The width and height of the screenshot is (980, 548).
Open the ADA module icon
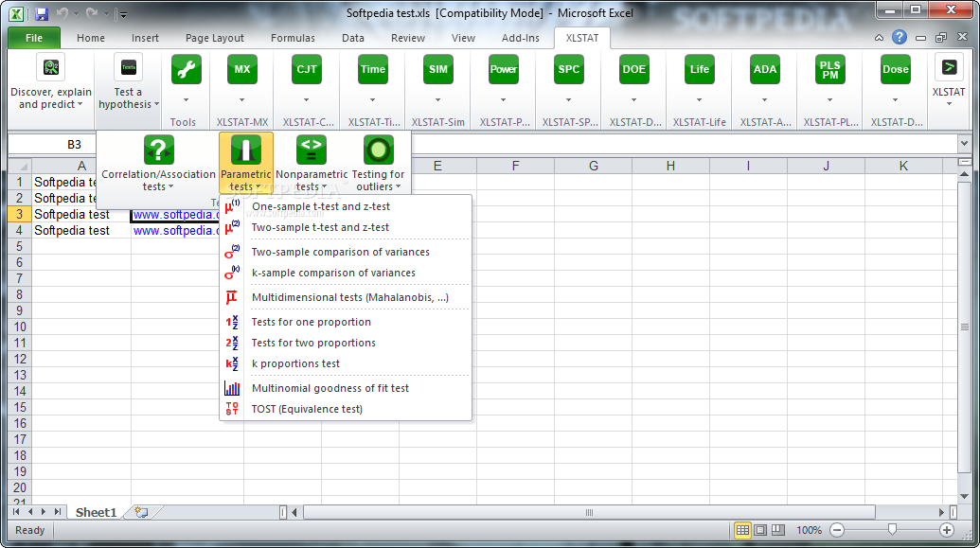[765, 69]
